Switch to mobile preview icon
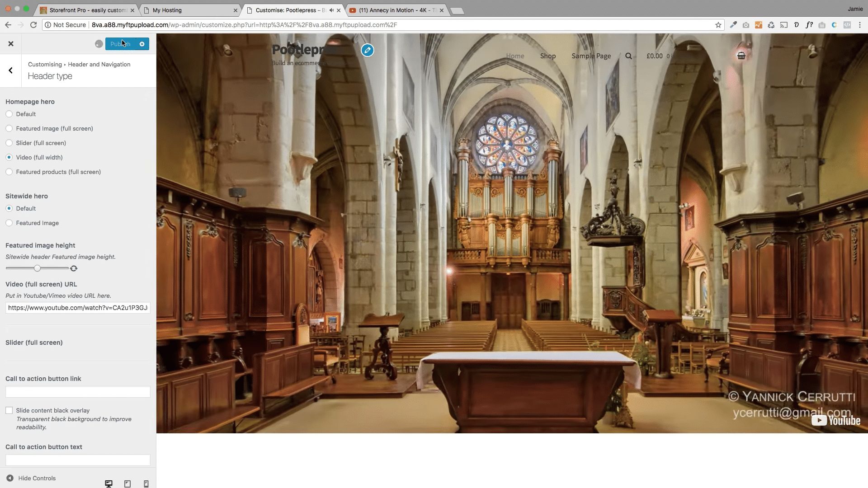The width and height of the screenshot is (868, 488). point(146,483)
